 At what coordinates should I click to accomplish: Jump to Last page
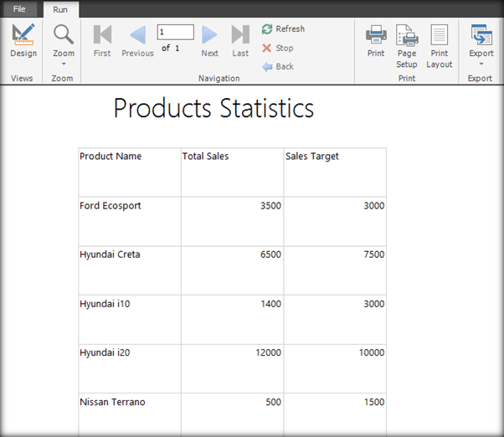[240, 41]
